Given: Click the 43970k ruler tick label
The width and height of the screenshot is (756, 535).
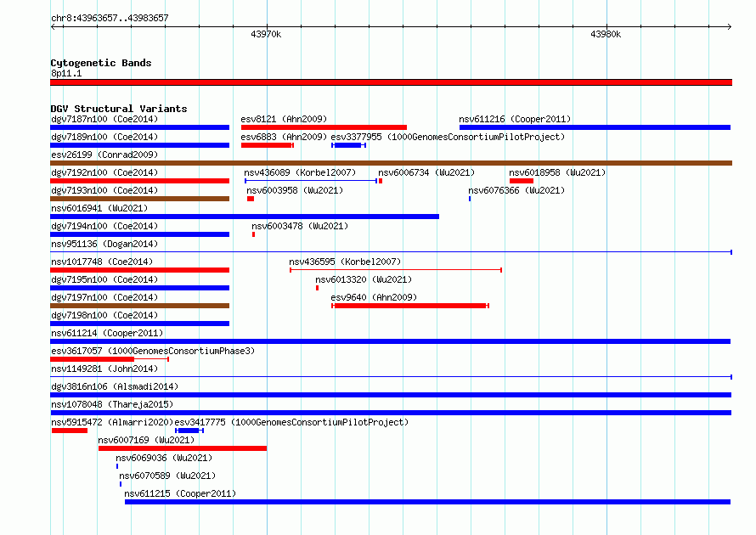Looking at the screenshot, I should 266,34.
